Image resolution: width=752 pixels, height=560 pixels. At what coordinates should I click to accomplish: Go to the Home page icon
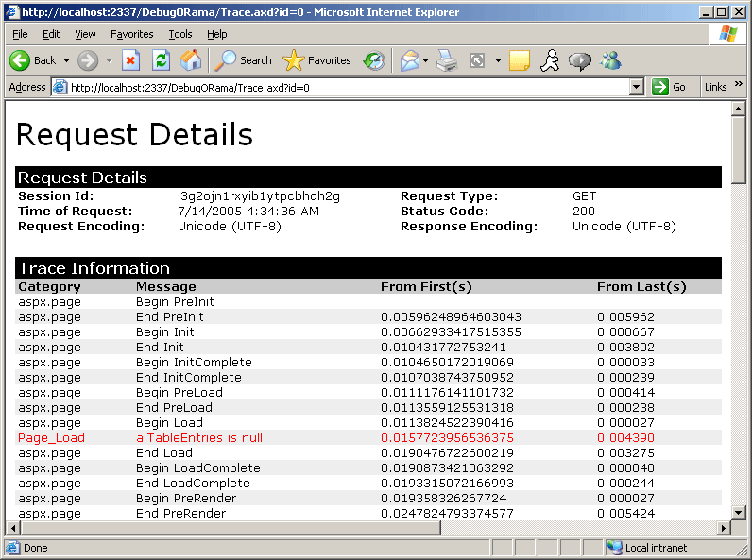191,60
